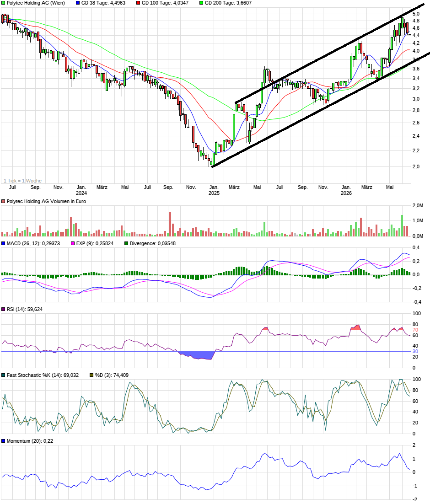
Task: Click the 'GD 200 Tage: 3,6607' label
Action: [x=228, y=3]
